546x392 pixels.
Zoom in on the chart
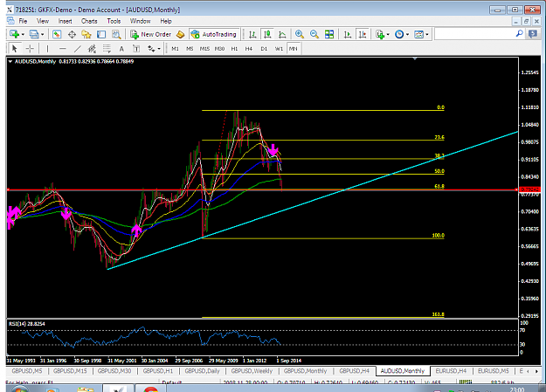(x=299, y=34)
